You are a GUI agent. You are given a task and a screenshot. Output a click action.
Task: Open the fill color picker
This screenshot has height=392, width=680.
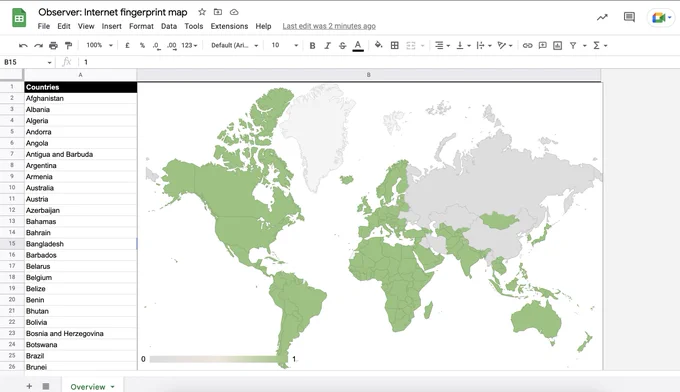pos(378,45)
